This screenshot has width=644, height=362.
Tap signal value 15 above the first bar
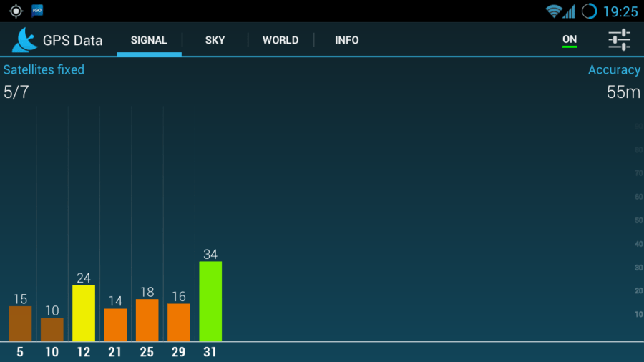pos(20,299)
